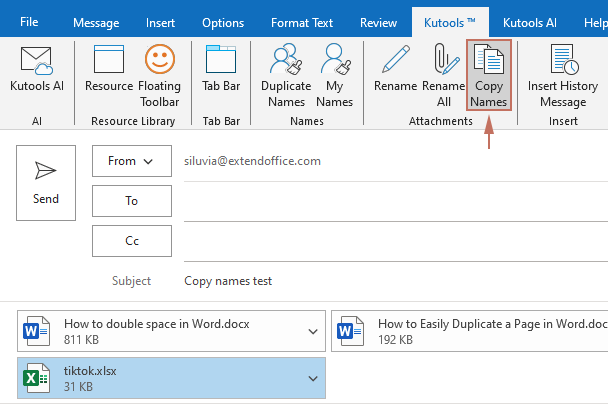Click the siluvia@extendoffice.com sender address
This screenshot has width=608, height=412.
pyautogui.click(x=252, y=161)
